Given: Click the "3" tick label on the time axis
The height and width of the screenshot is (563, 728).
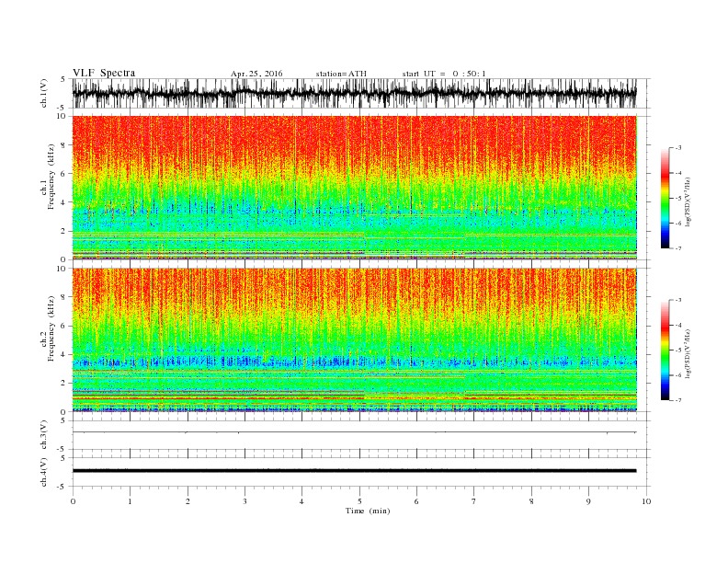Looking at the screenshot, I should pos(245,501).
